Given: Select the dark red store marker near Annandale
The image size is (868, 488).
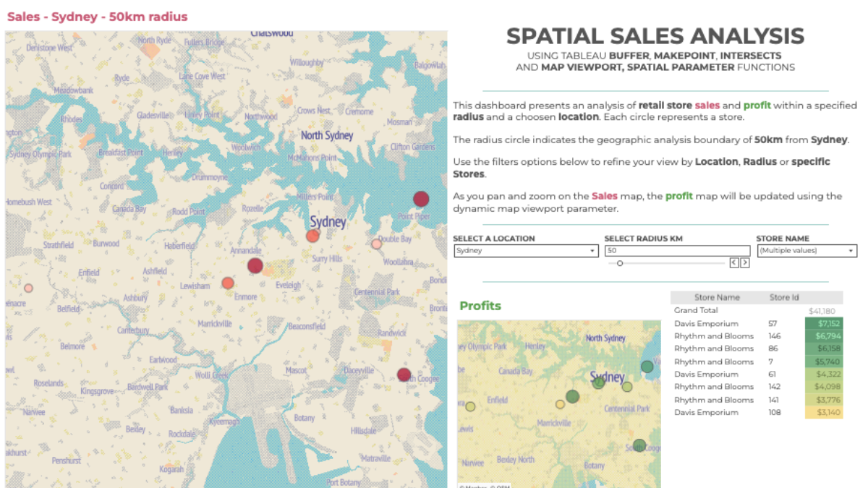Looking at the screenshot, I should tap(255, 265).
